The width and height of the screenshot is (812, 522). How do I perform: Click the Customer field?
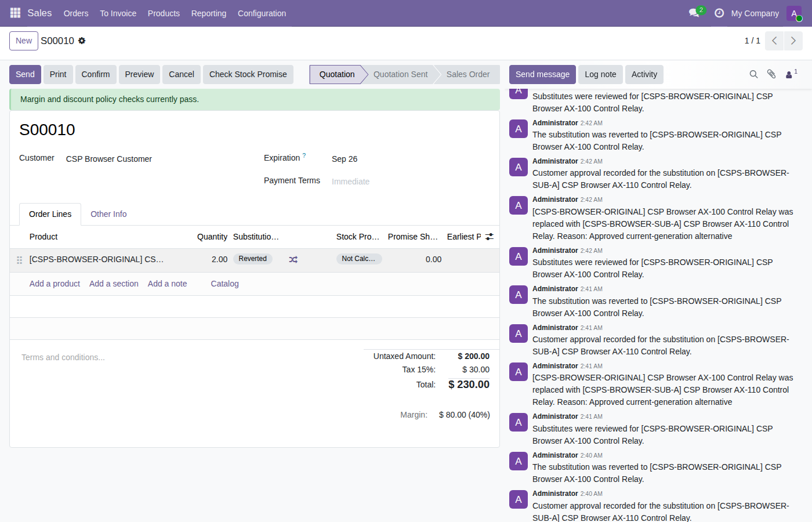(x=157, y=159)
